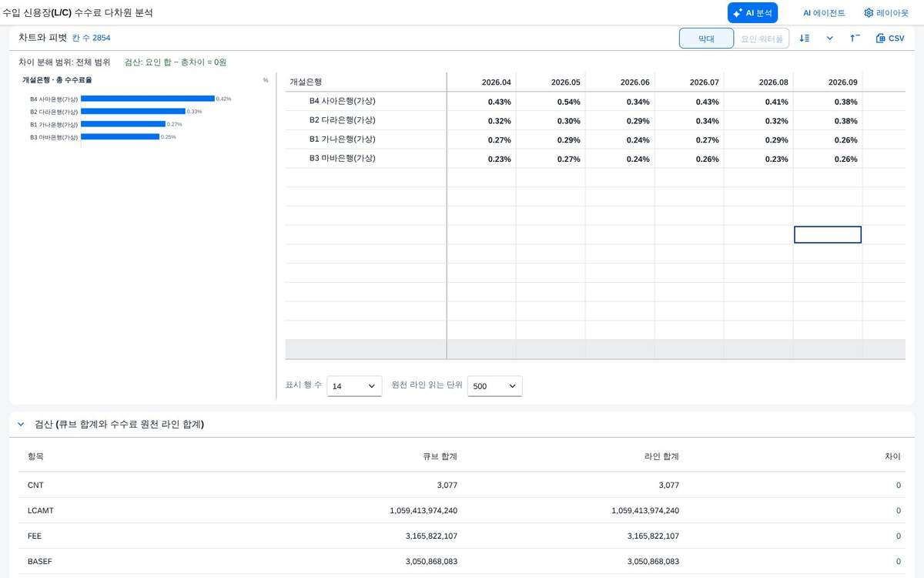Select the 0.54% cell for B4 사아은행
Screen dimensions: 924x578
(551, 102)
